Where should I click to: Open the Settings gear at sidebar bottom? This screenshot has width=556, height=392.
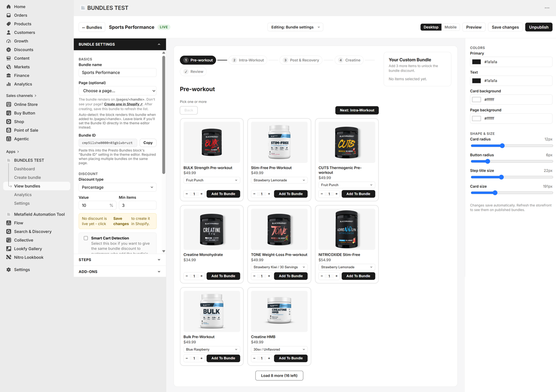(x=9, y=270)
